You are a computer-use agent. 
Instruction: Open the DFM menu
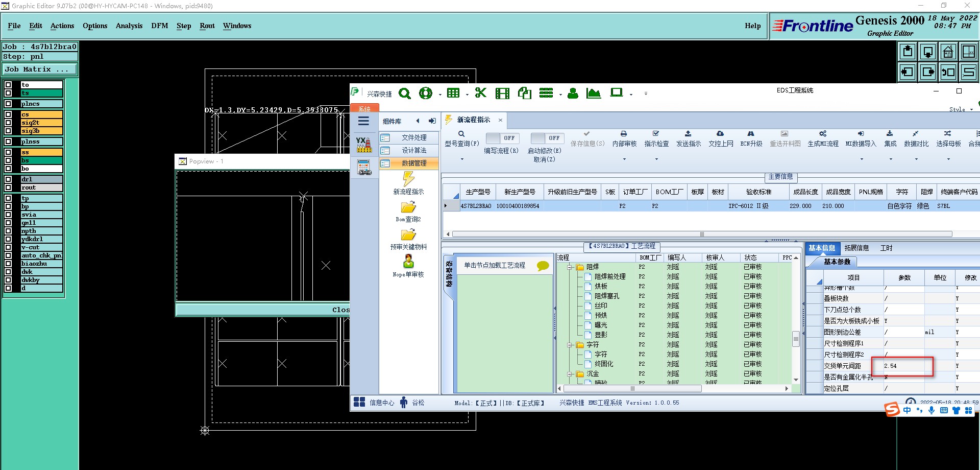pos(160,26)
